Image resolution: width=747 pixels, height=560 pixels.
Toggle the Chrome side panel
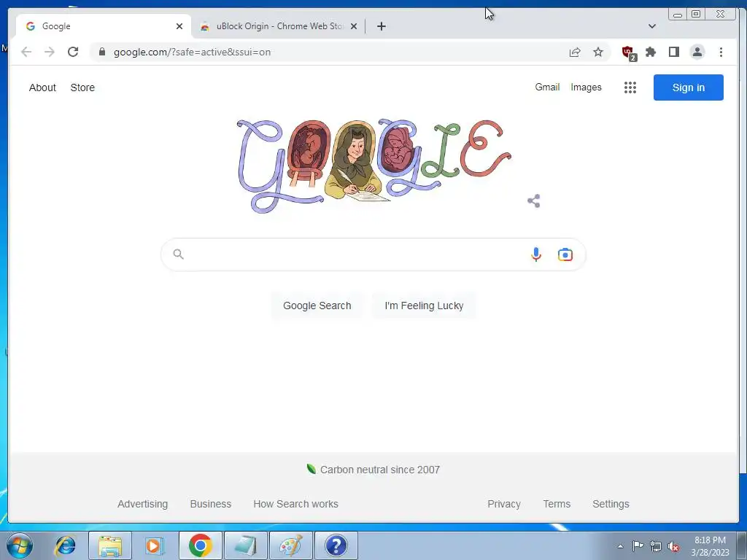pos(673,52)
